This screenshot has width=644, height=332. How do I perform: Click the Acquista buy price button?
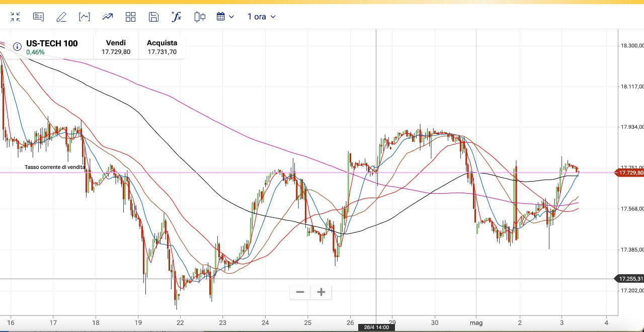(x=162, y=47)
